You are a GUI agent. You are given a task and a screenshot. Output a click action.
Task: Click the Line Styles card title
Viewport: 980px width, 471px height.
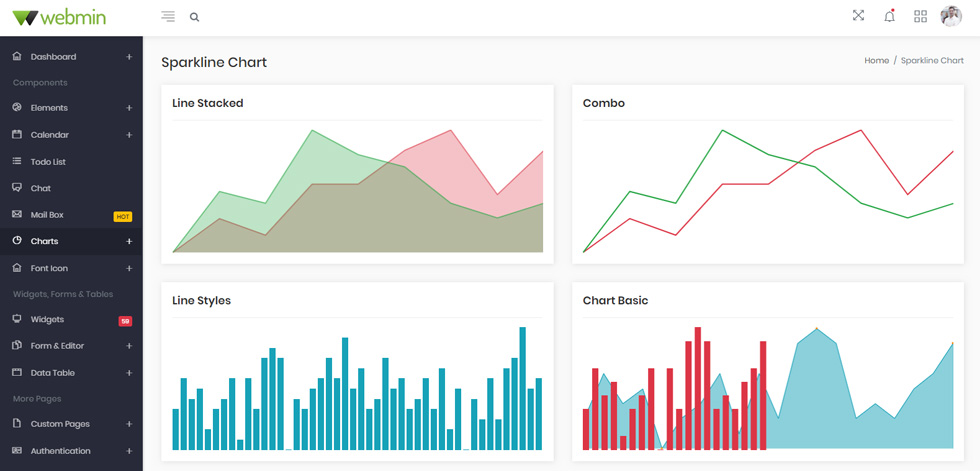click(201, 300)
